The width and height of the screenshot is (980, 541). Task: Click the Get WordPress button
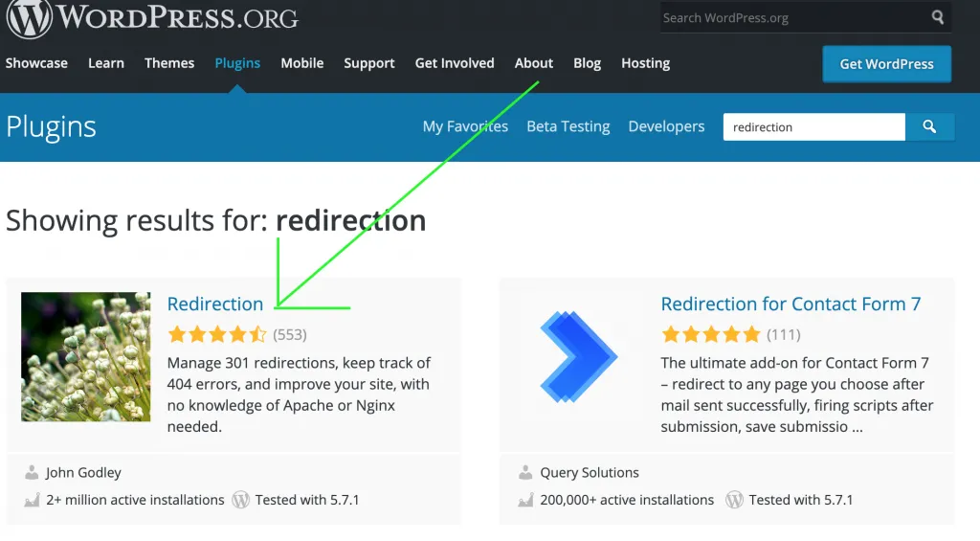coord(887,64)
